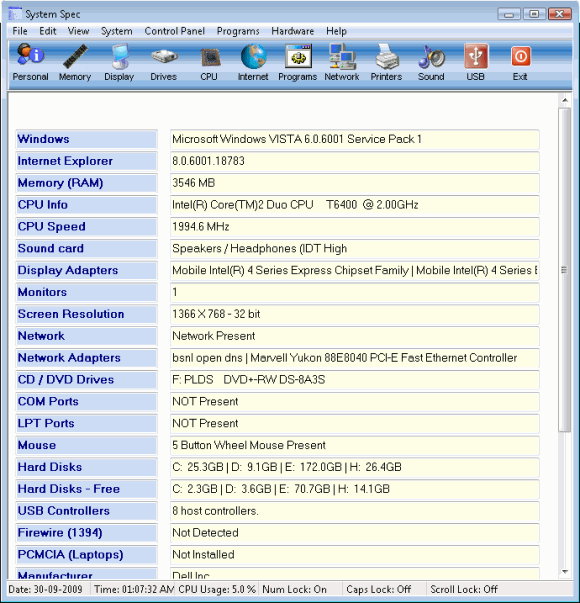Screen dimensions: 580x603
Task: Click the Firewire (1394) label
Action: [x=87, y=533]
